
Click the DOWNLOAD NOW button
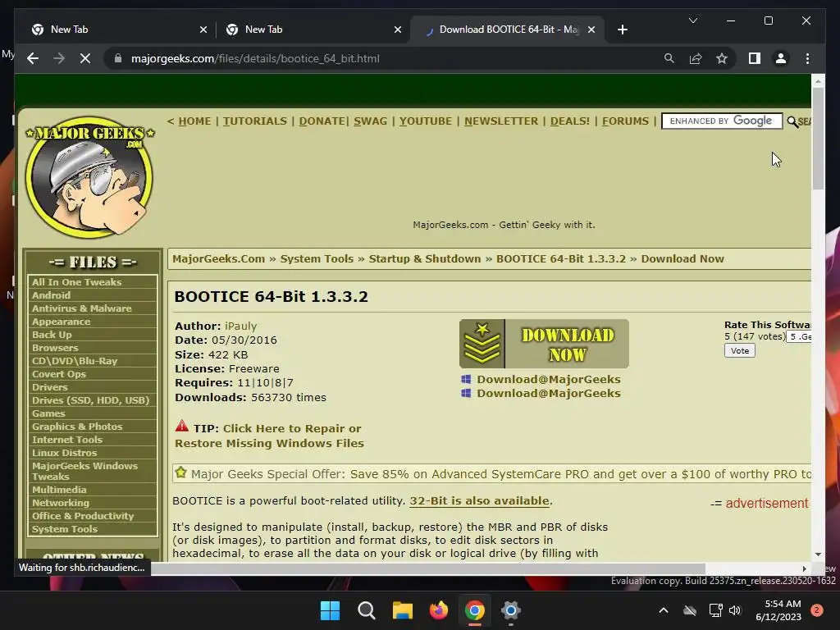pyautogui.click(x=544, y=344)
